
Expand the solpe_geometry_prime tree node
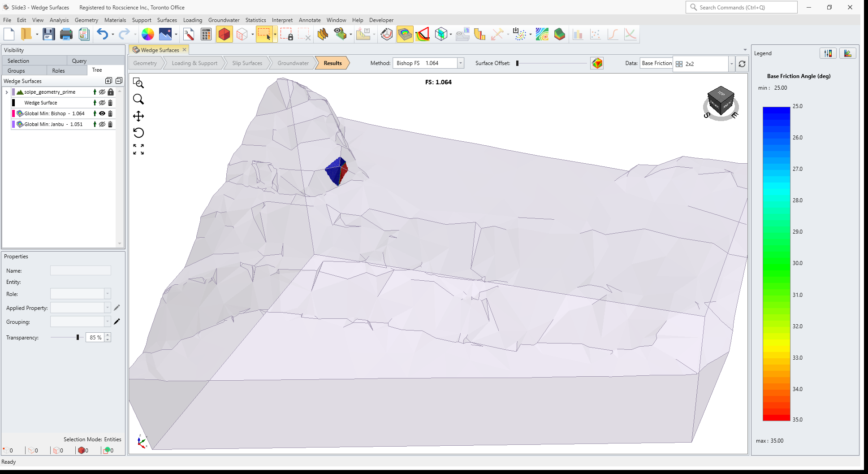(x=6, y=91)
